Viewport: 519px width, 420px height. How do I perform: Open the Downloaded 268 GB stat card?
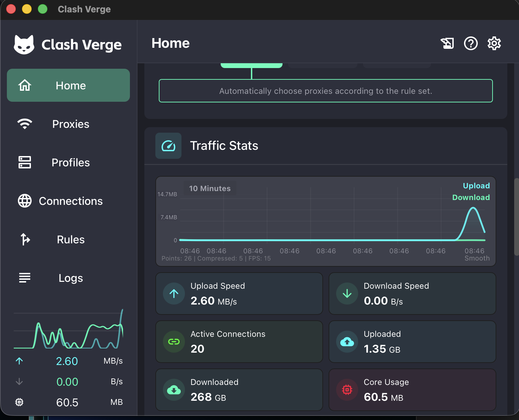[x=239, y=390]
